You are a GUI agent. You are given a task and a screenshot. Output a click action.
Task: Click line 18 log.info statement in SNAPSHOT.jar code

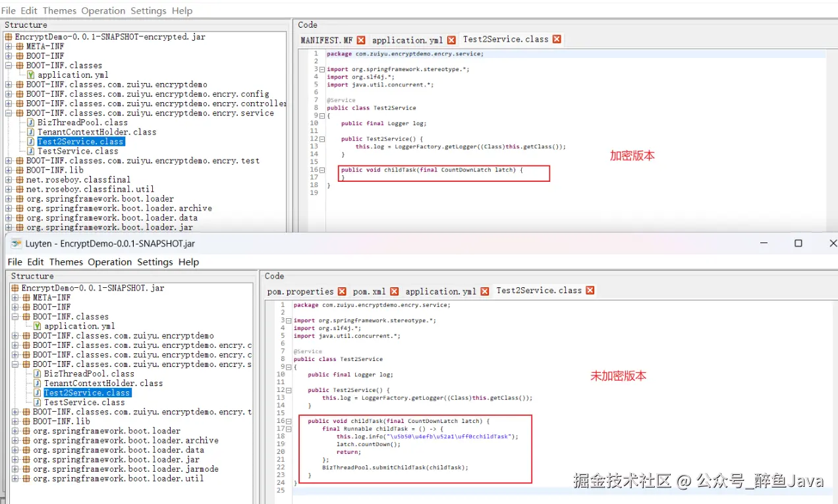click(x=428, y=436)
